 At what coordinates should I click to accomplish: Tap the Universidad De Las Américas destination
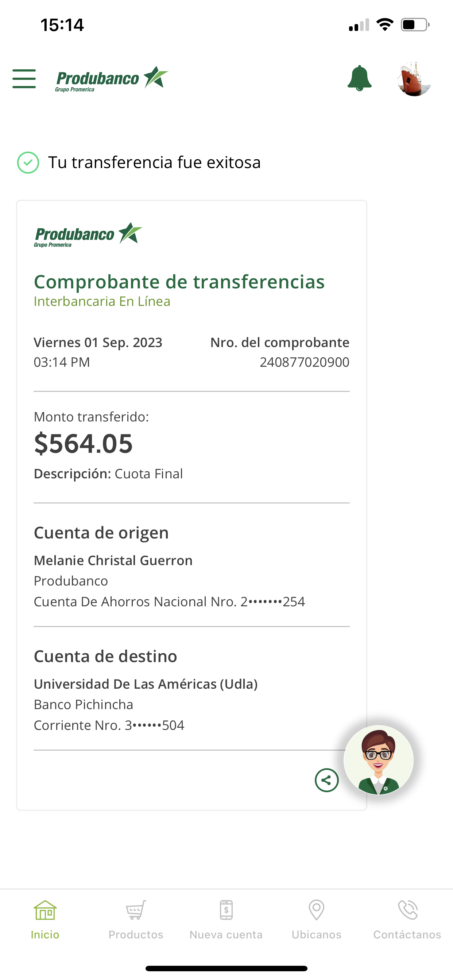pos(146,684)
